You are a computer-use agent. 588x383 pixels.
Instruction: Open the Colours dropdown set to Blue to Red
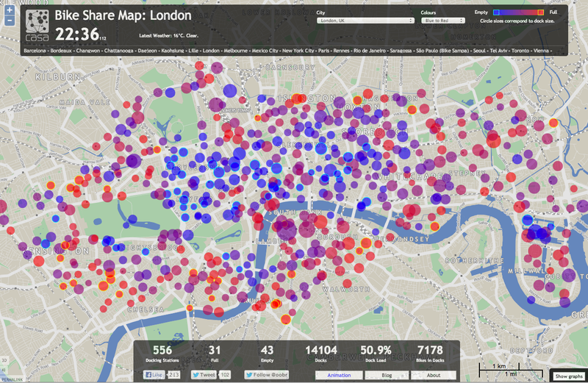[x=443, y=21]
